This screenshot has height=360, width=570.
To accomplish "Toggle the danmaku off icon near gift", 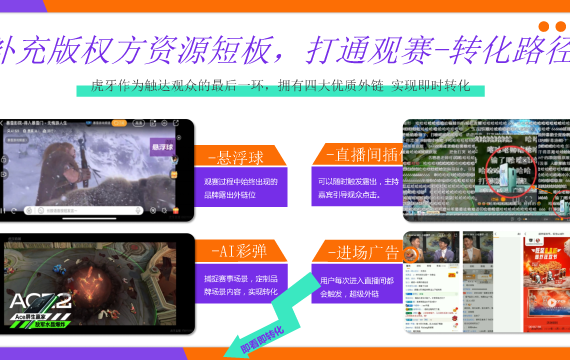I will click(153, 211).
